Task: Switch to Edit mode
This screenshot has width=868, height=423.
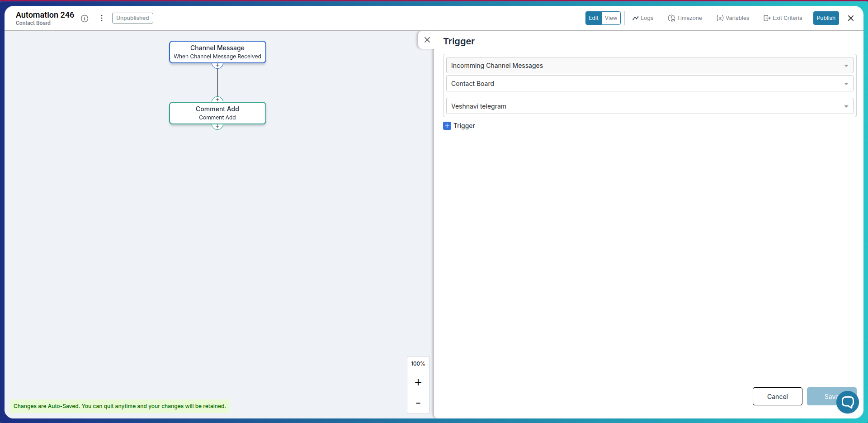Action: 594,18
